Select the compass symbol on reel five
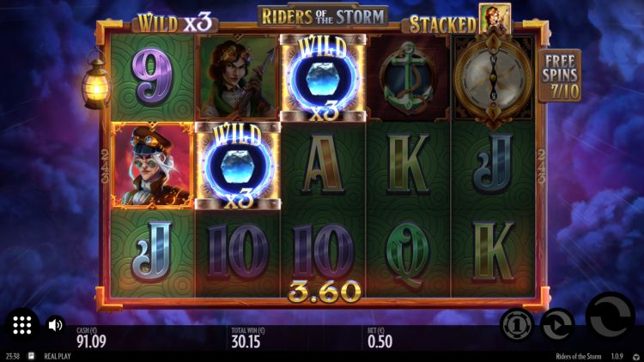Screen dimensions: 644x362 (x=493, y=80)
